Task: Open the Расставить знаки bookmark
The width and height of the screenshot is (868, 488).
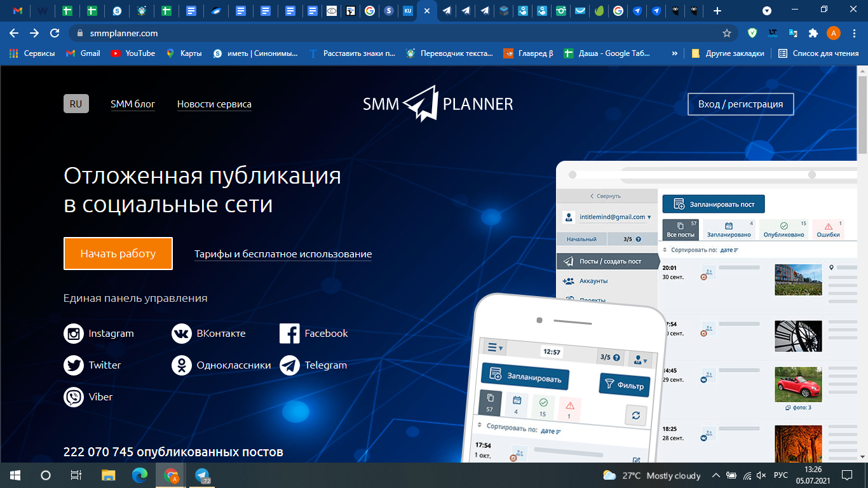Action: coord(351,53)
